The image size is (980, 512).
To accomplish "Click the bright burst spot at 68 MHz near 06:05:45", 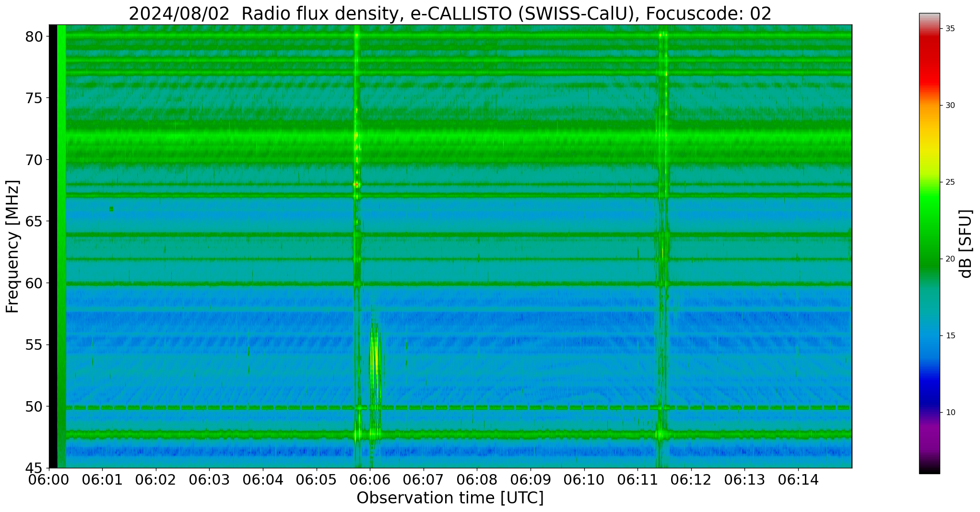I will click(x=356, y=184).
